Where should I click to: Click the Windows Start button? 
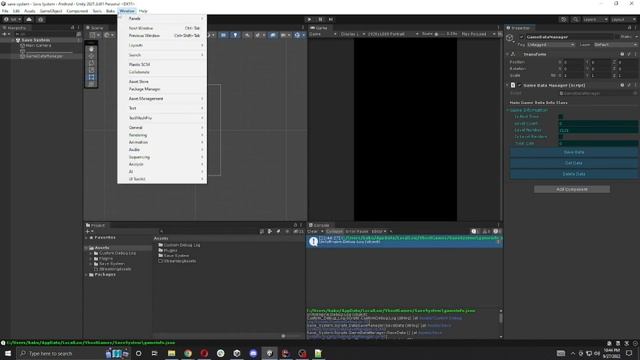pyautogui.click(x=8, y=353)
